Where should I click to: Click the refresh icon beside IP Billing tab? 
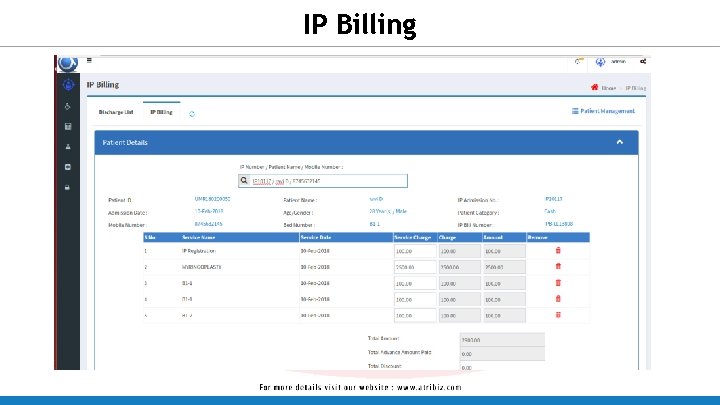(192, 114)
